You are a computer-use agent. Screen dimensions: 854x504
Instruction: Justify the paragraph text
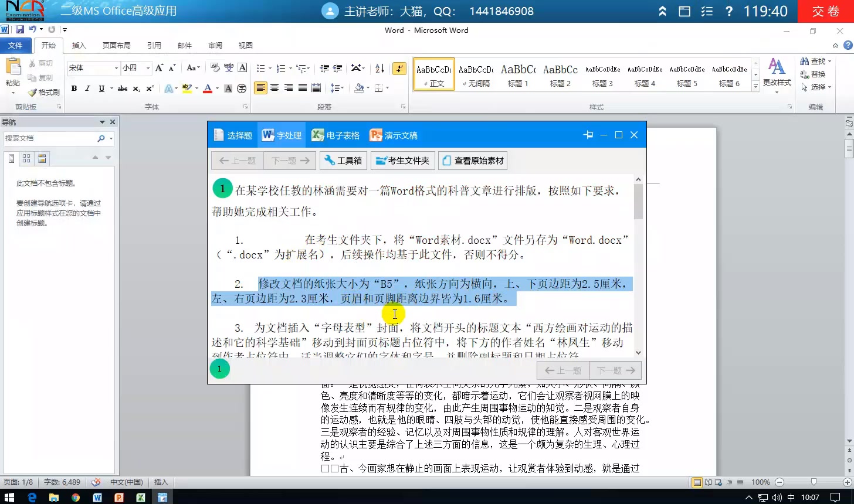click(x=303, y=88)
